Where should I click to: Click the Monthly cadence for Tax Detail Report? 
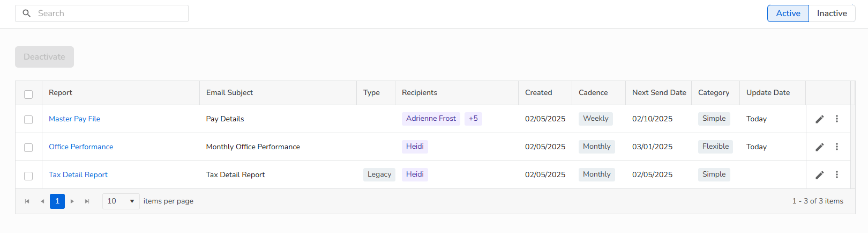[x=597, y=174]
